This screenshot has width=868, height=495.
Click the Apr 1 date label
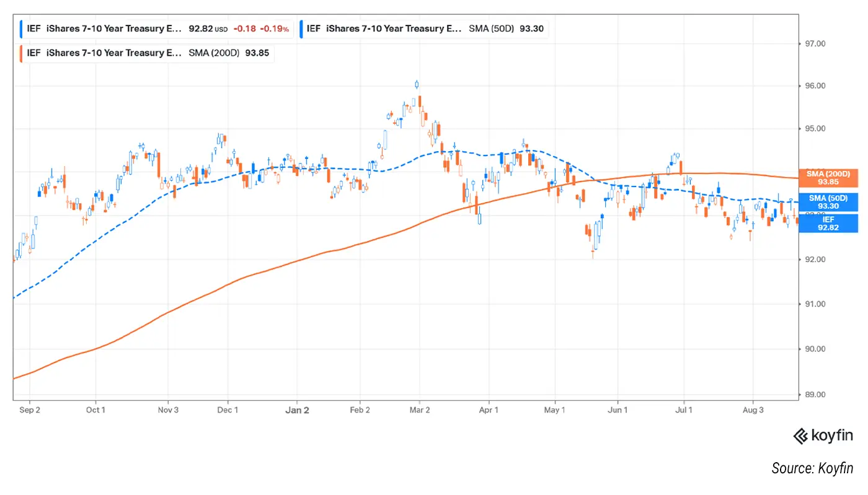tap(489, 410)
